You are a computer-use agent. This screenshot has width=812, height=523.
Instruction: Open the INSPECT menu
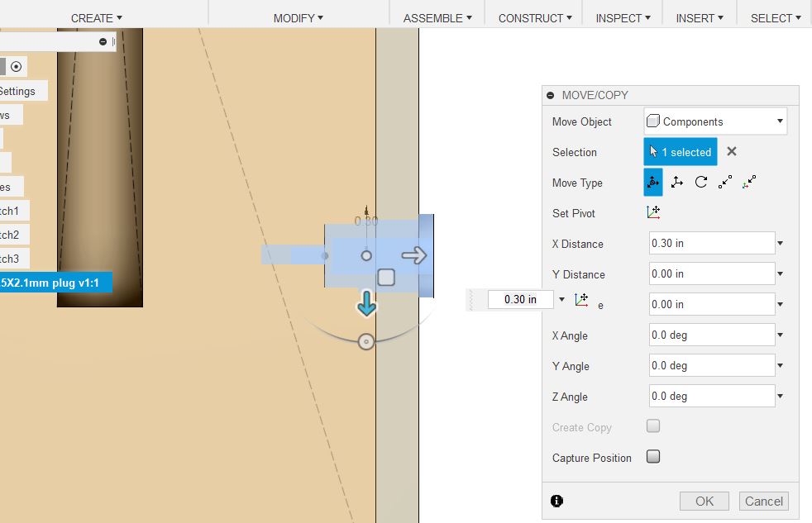623,18
